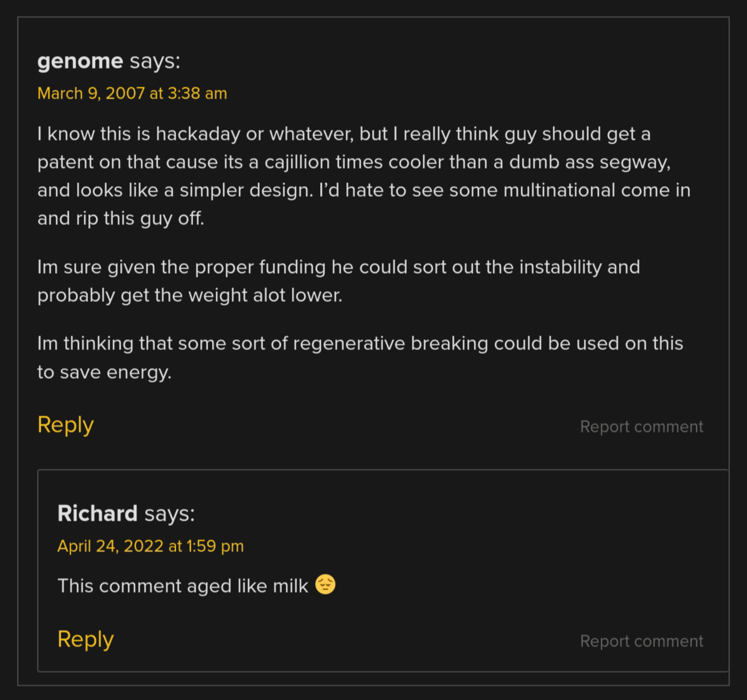Open the April 24, 2022 comment permalink
Screen dimensions: 747x700
(x=150, y=546)
